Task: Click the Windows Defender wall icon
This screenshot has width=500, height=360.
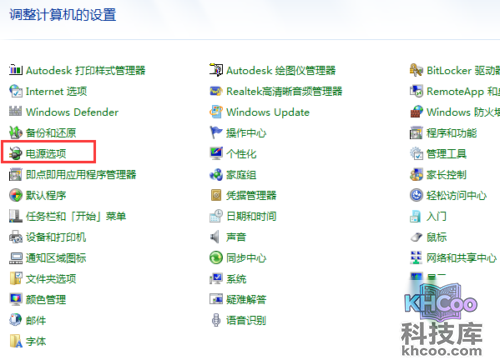Action: 16,112
